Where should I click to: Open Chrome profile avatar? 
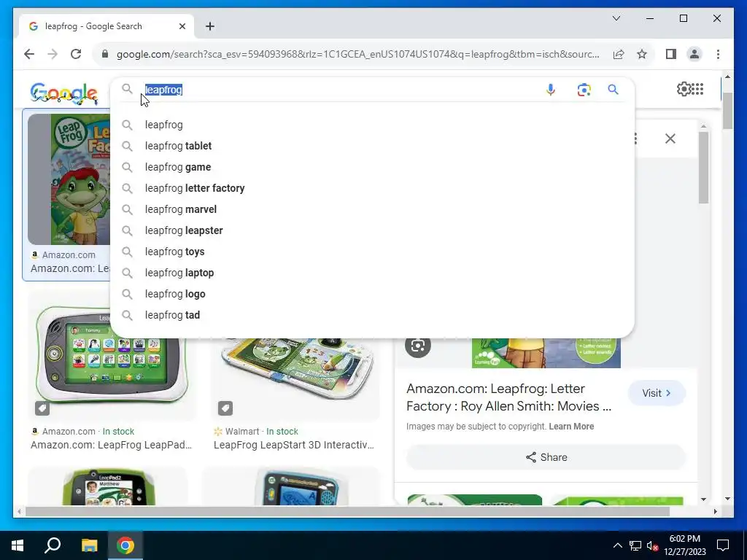click(694, 54)
